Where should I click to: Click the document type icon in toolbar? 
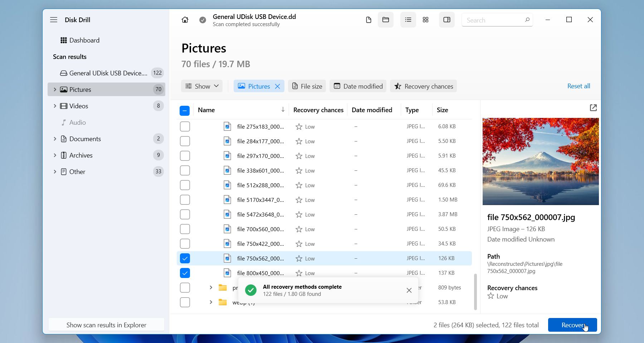[369, 20]
